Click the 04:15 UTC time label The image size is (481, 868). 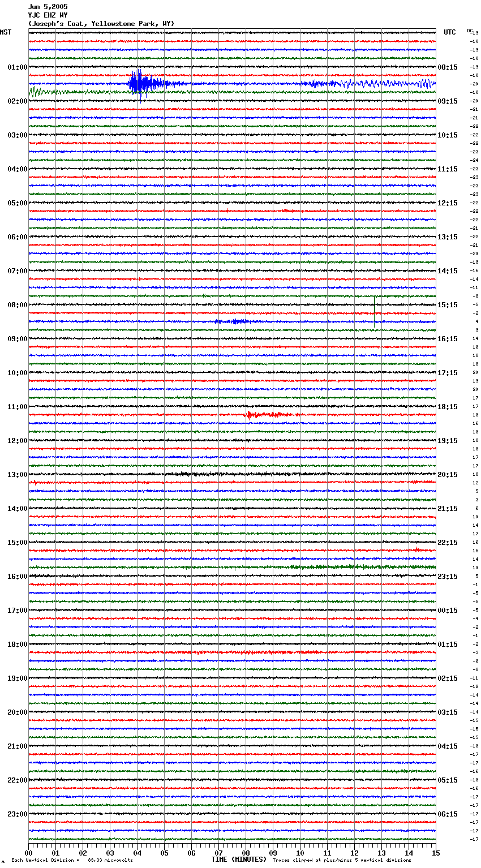tap(448, 746)
